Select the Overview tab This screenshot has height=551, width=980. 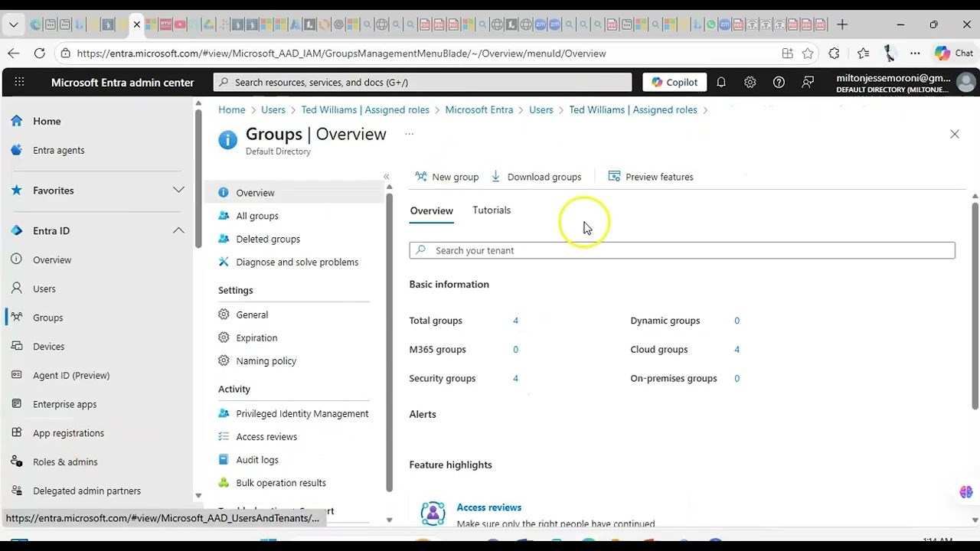tap(432, 210)
